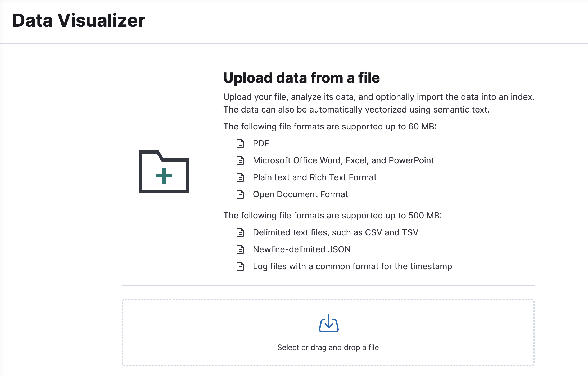Click the PDF format list item
This screenshot has width=588, height=376.
[260, 143]
